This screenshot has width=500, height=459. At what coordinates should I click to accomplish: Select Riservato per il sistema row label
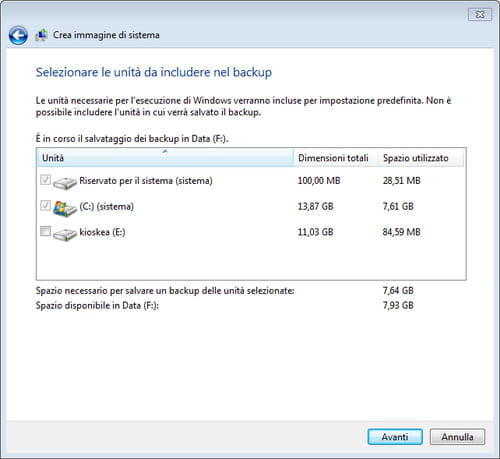pos(146,181)
